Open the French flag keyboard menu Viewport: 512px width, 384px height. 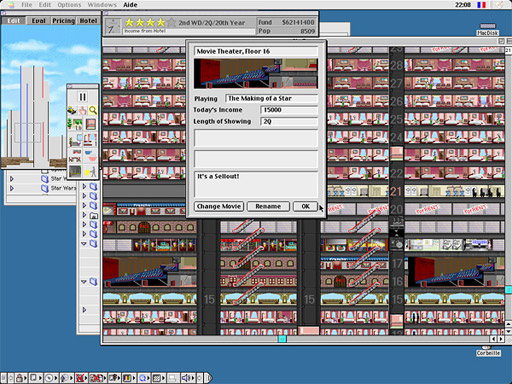click(x=481, y=5)
